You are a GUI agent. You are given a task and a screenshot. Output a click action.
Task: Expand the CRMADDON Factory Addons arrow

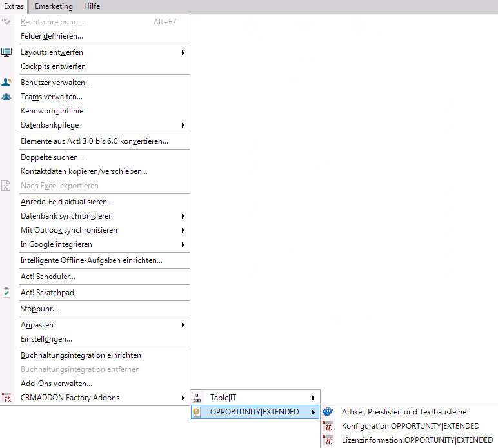183,398
